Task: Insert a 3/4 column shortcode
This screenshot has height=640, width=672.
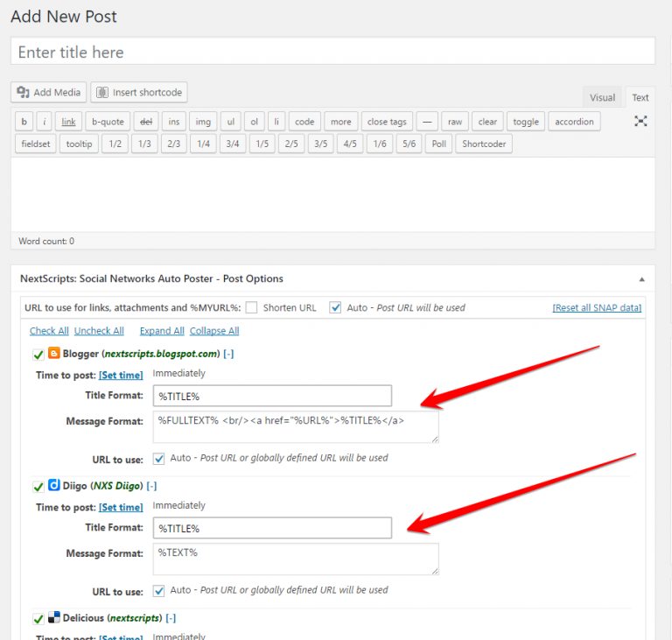Action: [233, 144]
